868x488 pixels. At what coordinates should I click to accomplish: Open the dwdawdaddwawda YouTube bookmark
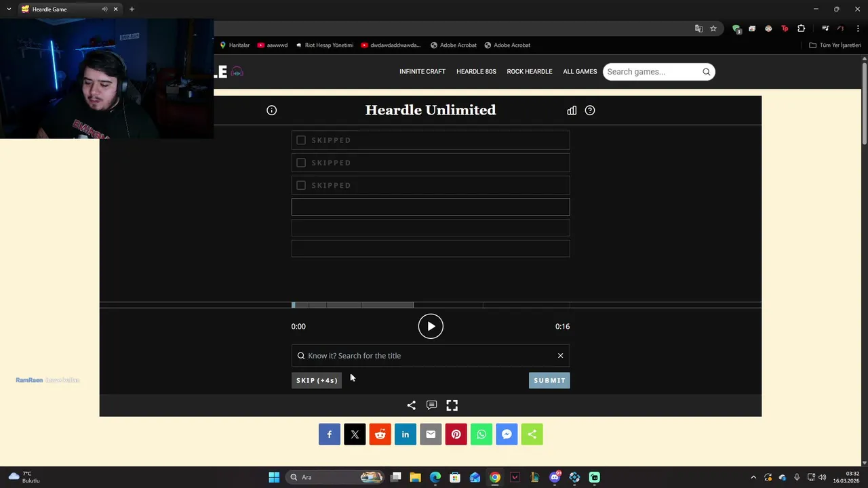391,45
